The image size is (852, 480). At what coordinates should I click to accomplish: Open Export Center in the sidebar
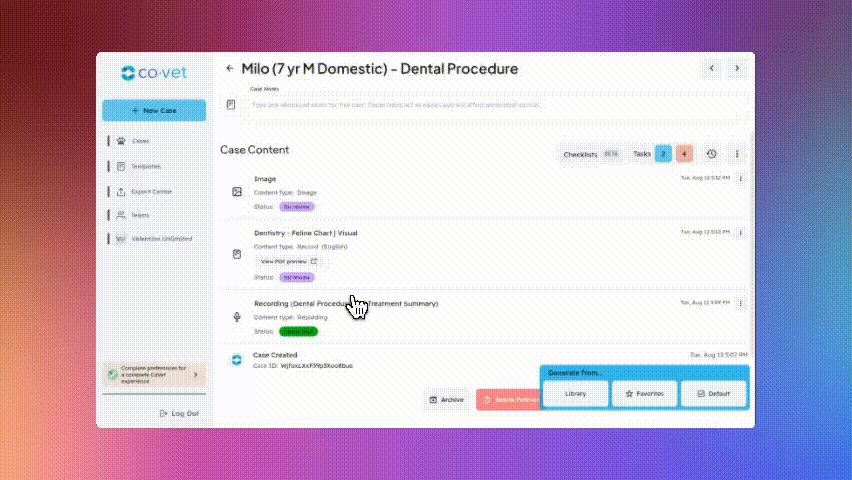151,191
